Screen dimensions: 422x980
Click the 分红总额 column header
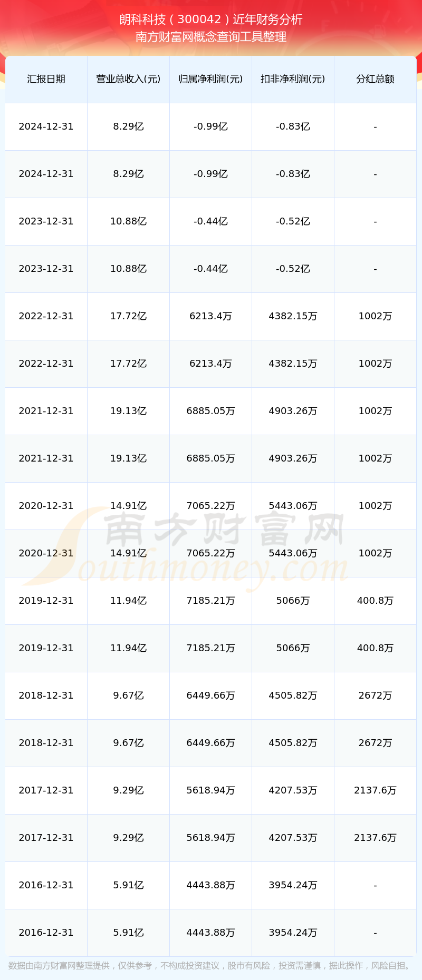pos(375,79)
